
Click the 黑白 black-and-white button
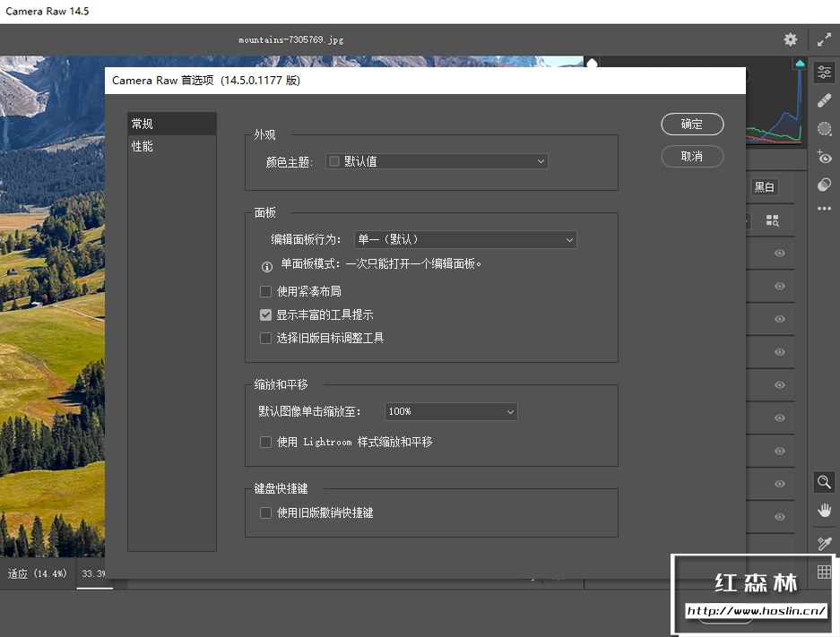coord(765,187)
